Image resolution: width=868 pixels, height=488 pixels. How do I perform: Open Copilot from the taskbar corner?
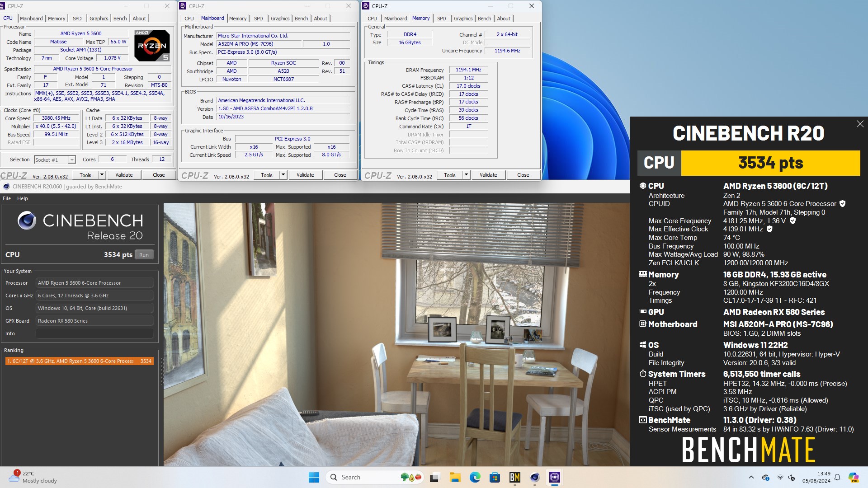pos(854,477)
